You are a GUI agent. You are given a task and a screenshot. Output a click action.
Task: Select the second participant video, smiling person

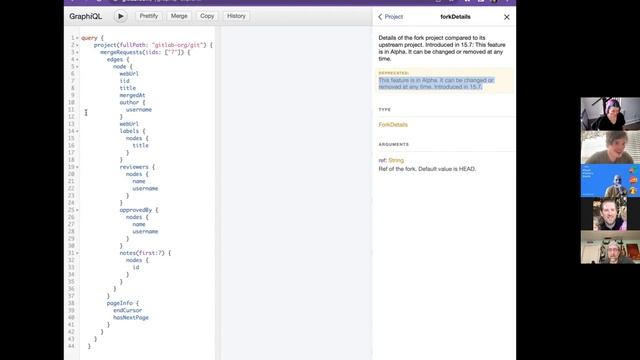[610, 147]
